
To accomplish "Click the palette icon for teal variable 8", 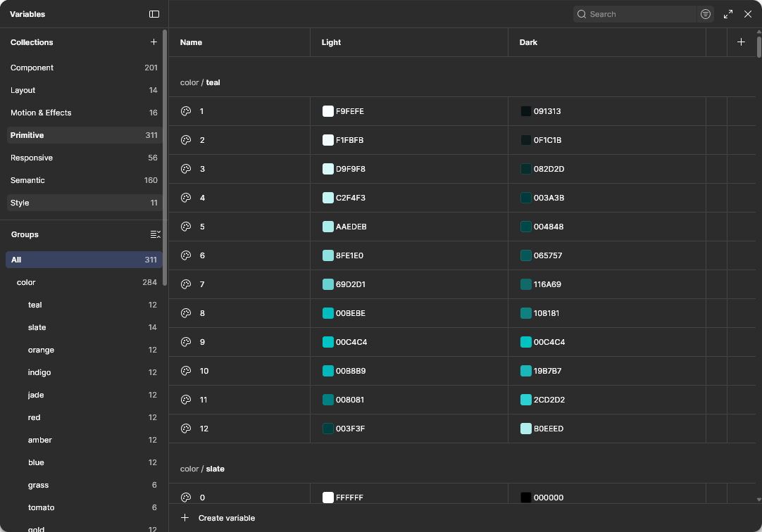I will click(x=186, y=313).
